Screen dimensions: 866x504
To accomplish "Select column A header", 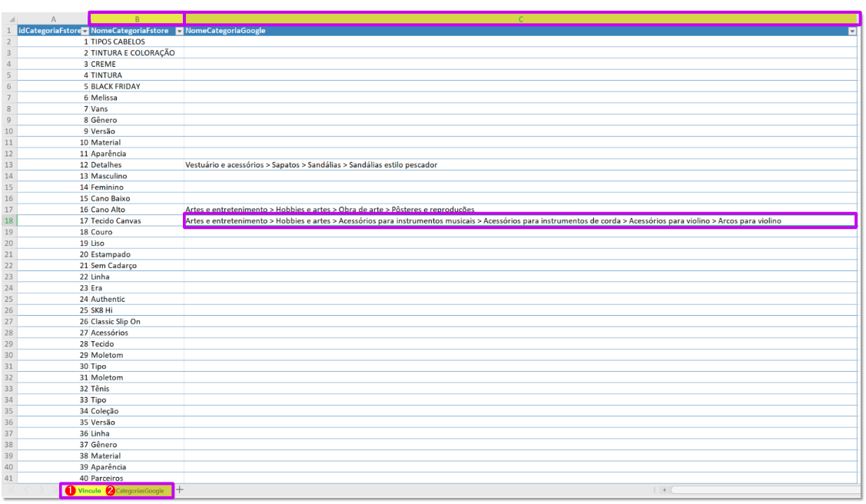I will [53, 19].
